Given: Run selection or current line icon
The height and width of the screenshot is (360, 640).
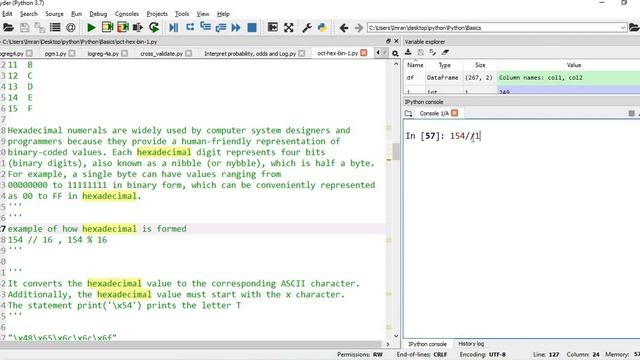Looking at the screenshot, I should pyautogui.click(x=138, y=28).
